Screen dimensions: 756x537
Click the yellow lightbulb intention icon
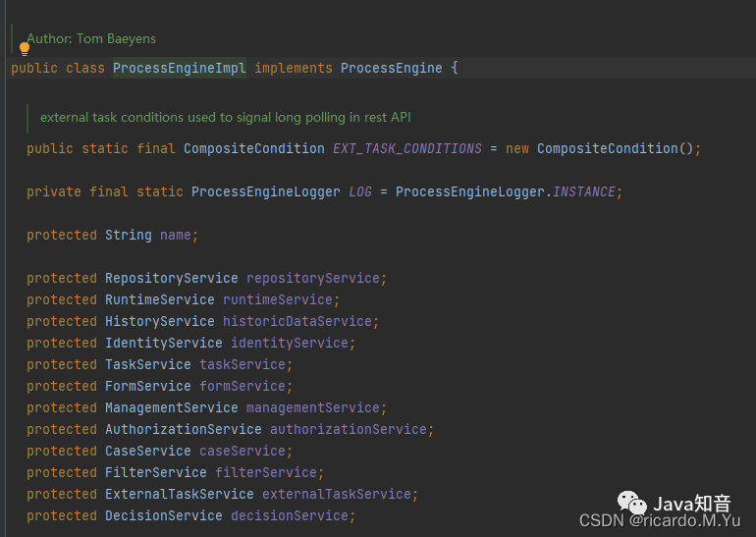coord(25,48)
